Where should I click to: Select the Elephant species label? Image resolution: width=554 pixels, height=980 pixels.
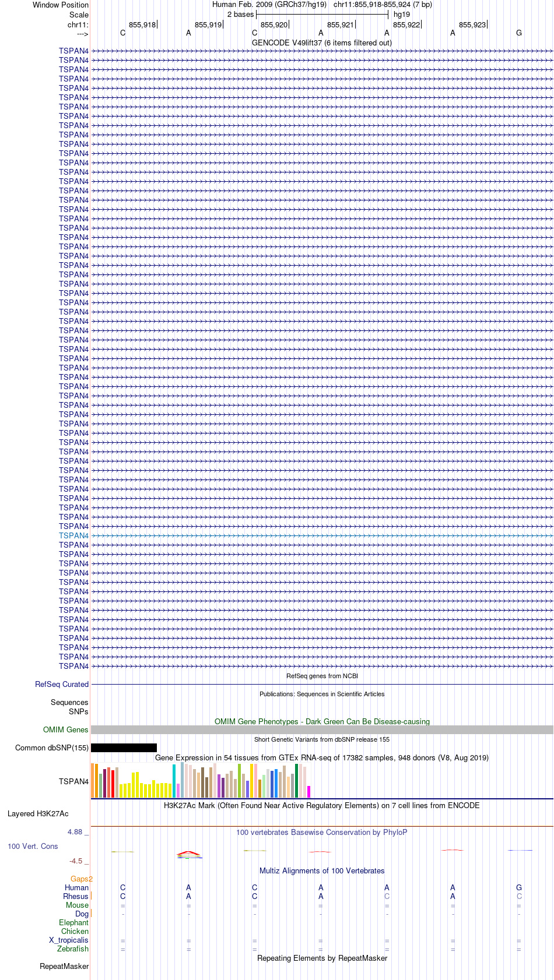pyautogui.click(x=73, y=922)
